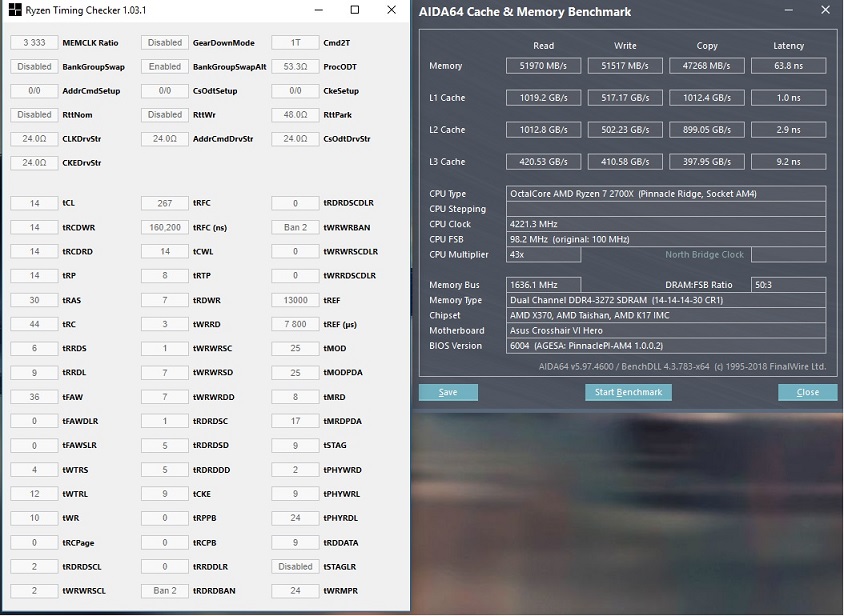
Task: Select the AddrCmdDrvStr 24.0Ω field
Action: click(x=165, y=139)
